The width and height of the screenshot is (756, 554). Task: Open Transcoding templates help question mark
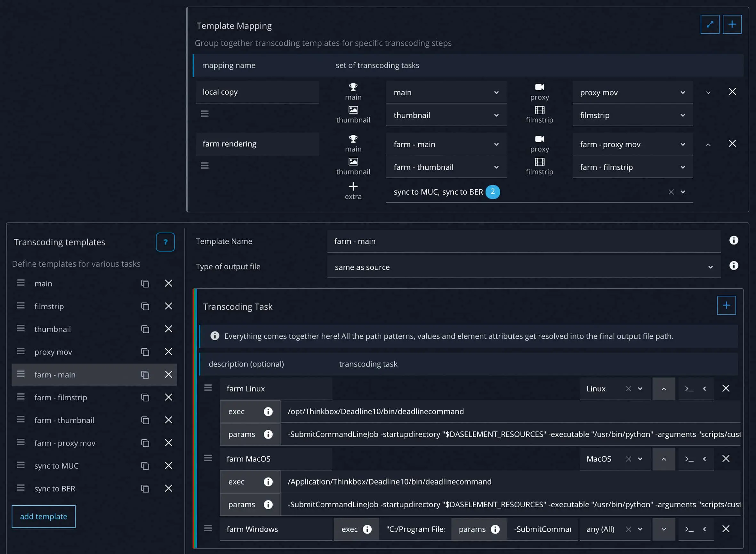165,242
